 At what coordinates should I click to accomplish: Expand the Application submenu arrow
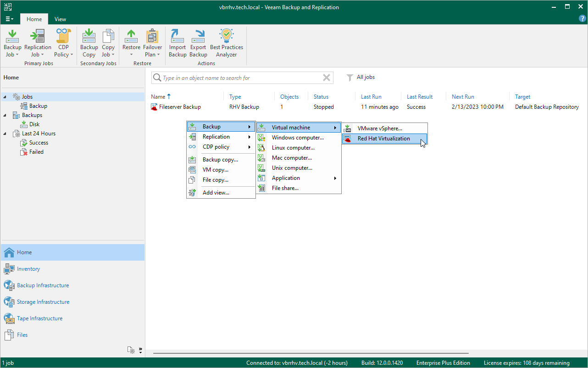[x=335, y=178]
